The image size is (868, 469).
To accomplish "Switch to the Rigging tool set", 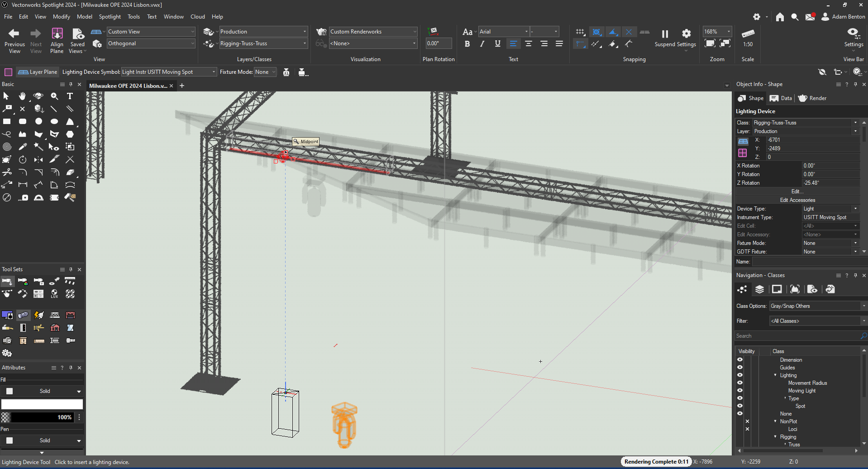I will (55, 315).
